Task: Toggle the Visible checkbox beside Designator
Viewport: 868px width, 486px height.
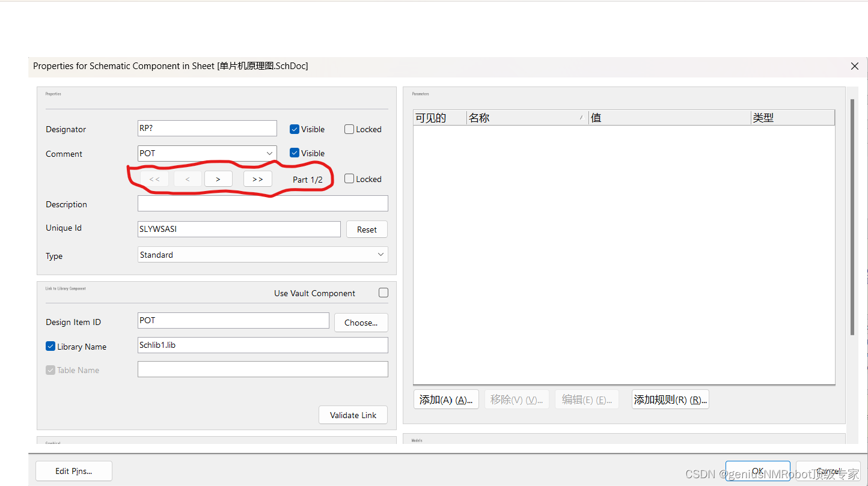Action: (x=294, y=129)
